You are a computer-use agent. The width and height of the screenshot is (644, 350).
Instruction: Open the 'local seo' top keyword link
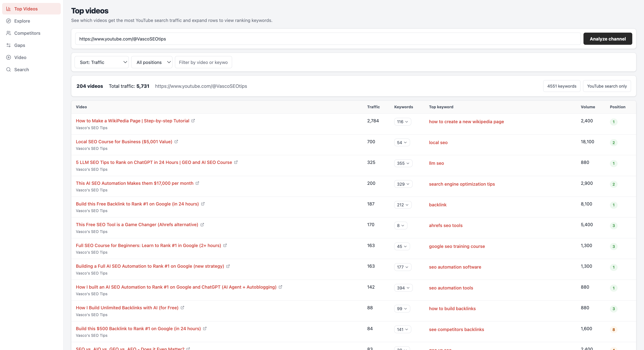[438, 143]
